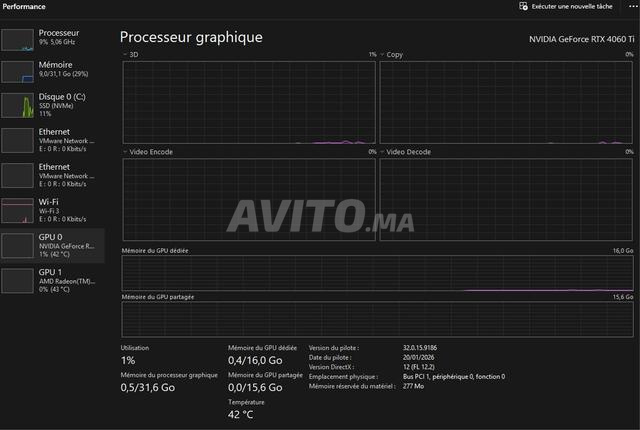Click Bus PCI 1 location text
The height and width of the screenshot is (430, 640).
(x=454, y=377)
